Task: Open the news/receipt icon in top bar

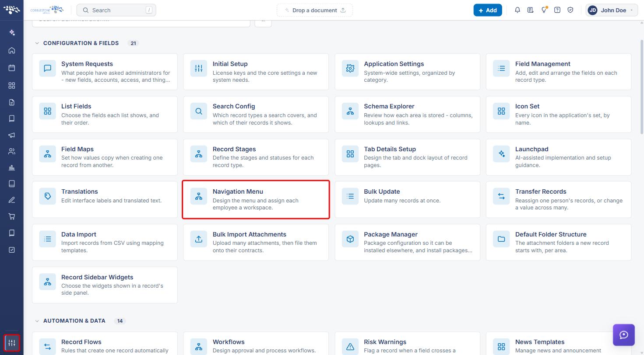Action: click(531, 10)
